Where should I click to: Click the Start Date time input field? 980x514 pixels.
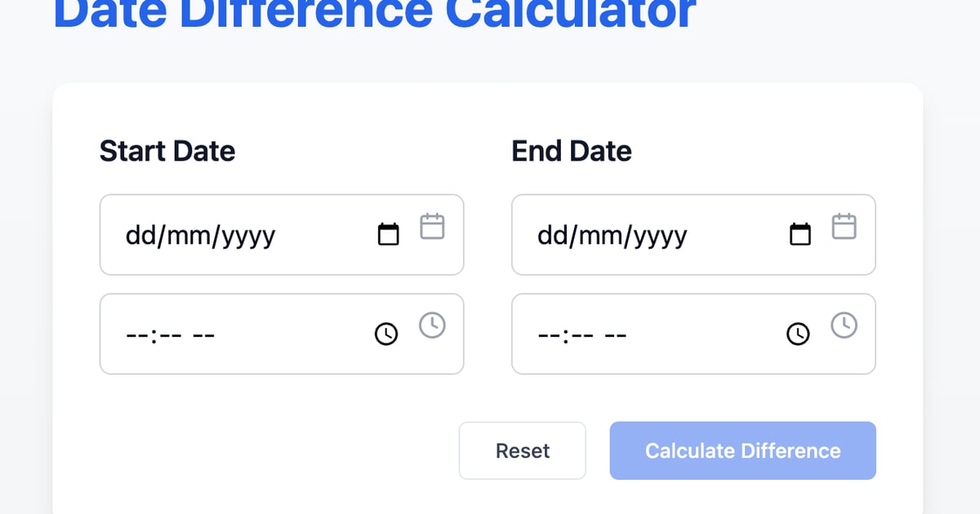click(x=245, y=334)
